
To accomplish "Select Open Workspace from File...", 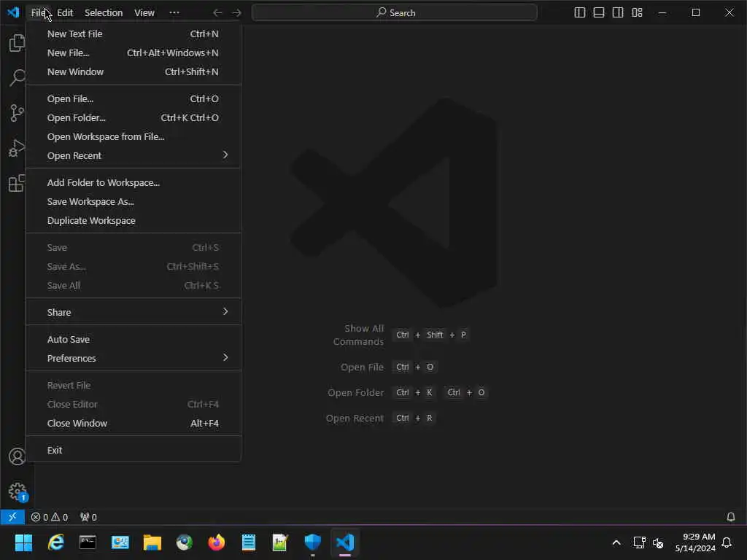I will pyautogui.click(x=133, y=136).
